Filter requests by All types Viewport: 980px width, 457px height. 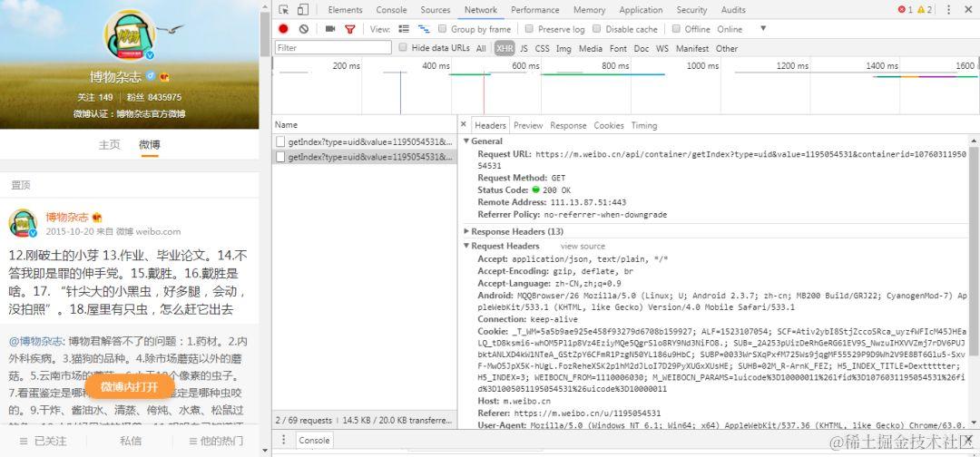click(481, 48)
